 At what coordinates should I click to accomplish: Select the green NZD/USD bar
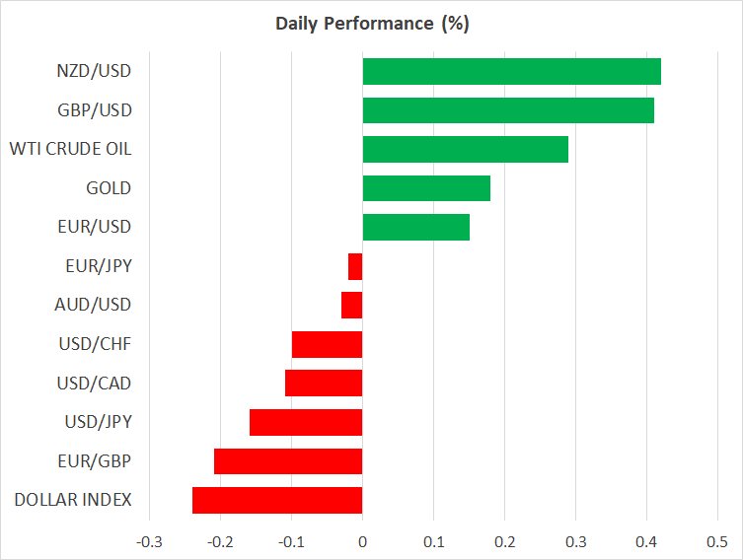tap(511, 72)
